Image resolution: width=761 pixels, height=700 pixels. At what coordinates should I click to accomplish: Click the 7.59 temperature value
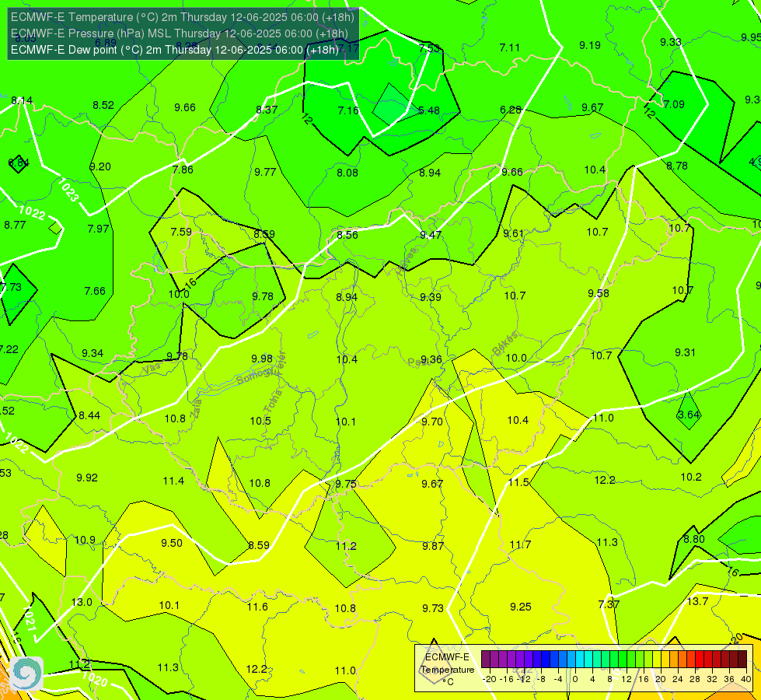click(181, 232)
